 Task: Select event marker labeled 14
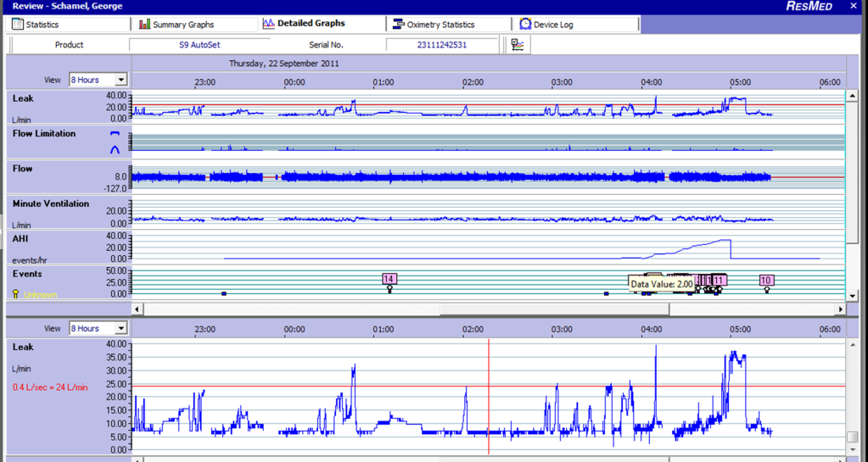tap(389, 279)
